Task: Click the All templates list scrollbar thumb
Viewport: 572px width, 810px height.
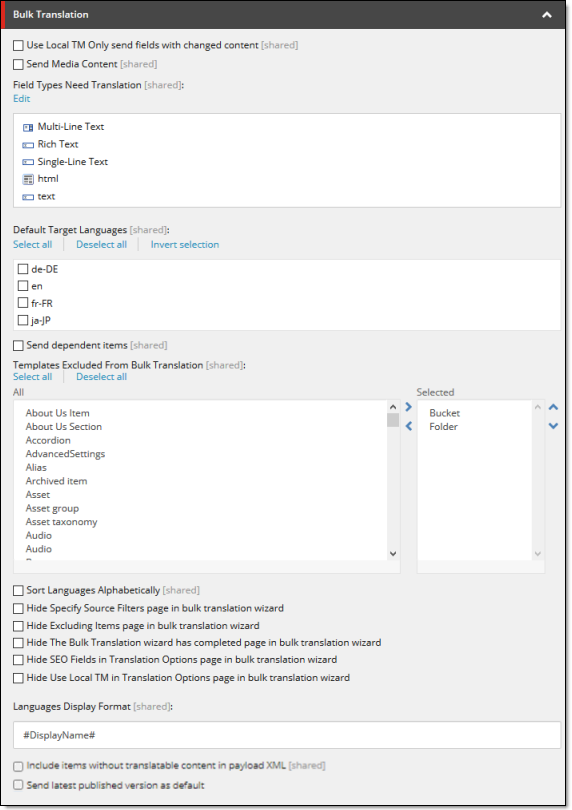Action: pos(393,420)
